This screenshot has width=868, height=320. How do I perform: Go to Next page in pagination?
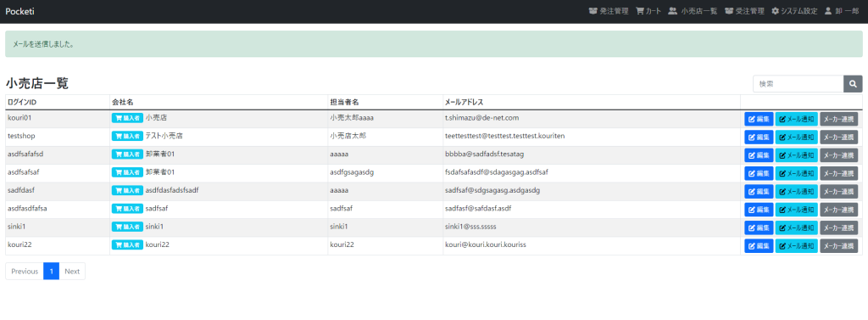72,272
